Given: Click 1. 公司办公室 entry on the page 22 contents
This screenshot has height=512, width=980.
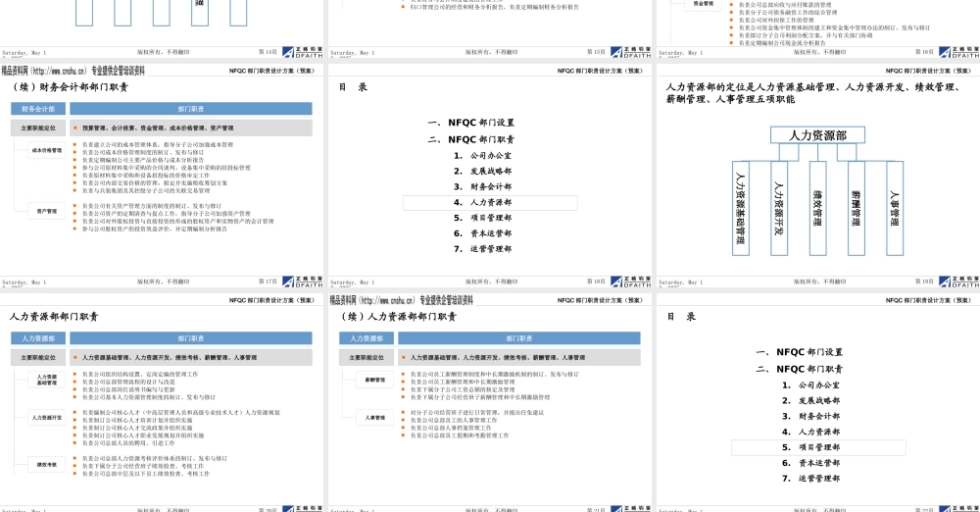Looking at the screenshot, I should click(811, 384).
